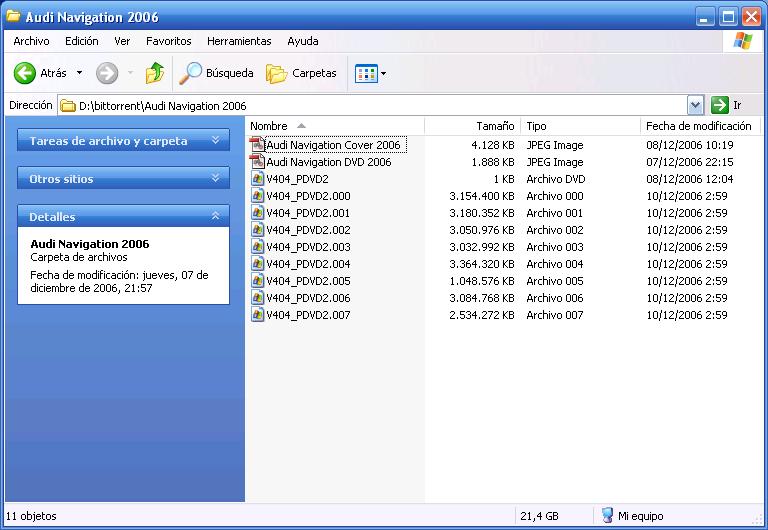Open the Ver menu
The image size is (768, 530).
(x=122, y=41)
